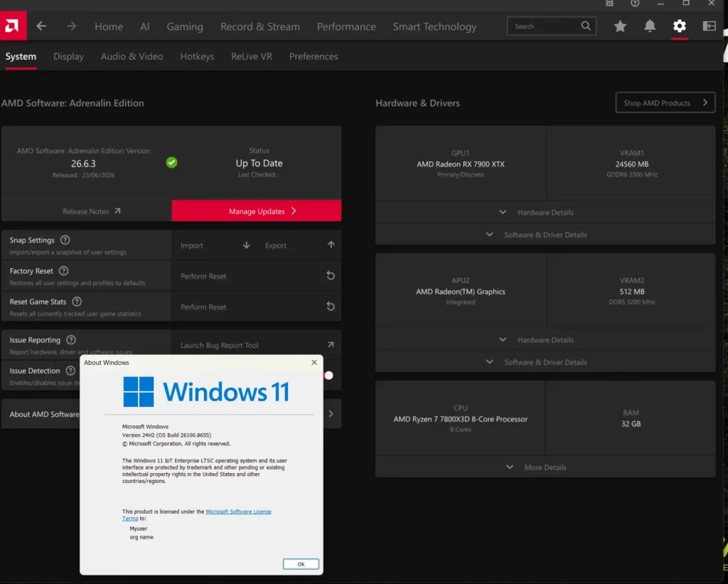This screenshot has height=584, width=728.
Task: Click the bug report icon in title bar
Action: 609,4
